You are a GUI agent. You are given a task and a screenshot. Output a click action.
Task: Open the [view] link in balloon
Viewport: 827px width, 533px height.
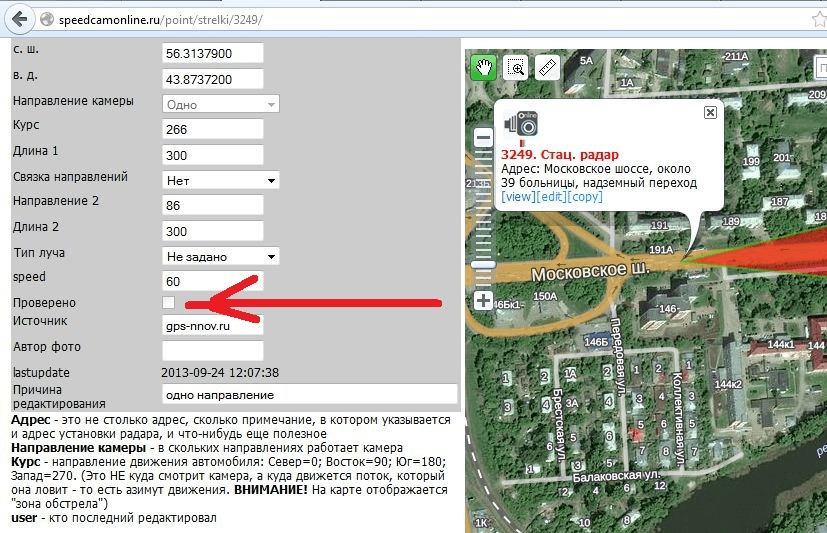pos(518,197)
